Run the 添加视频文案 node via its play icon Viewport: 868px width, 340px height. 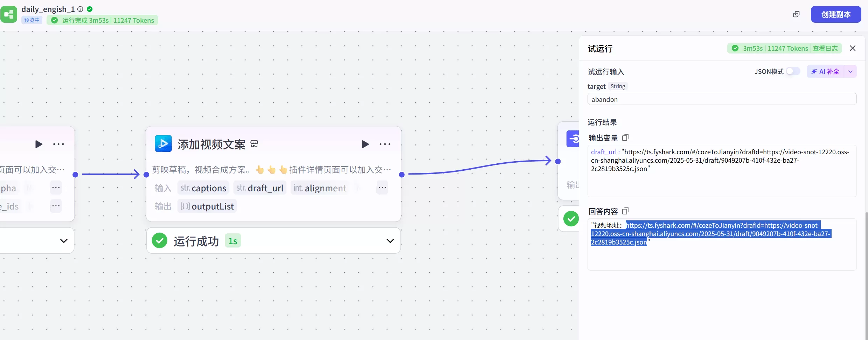365,144
